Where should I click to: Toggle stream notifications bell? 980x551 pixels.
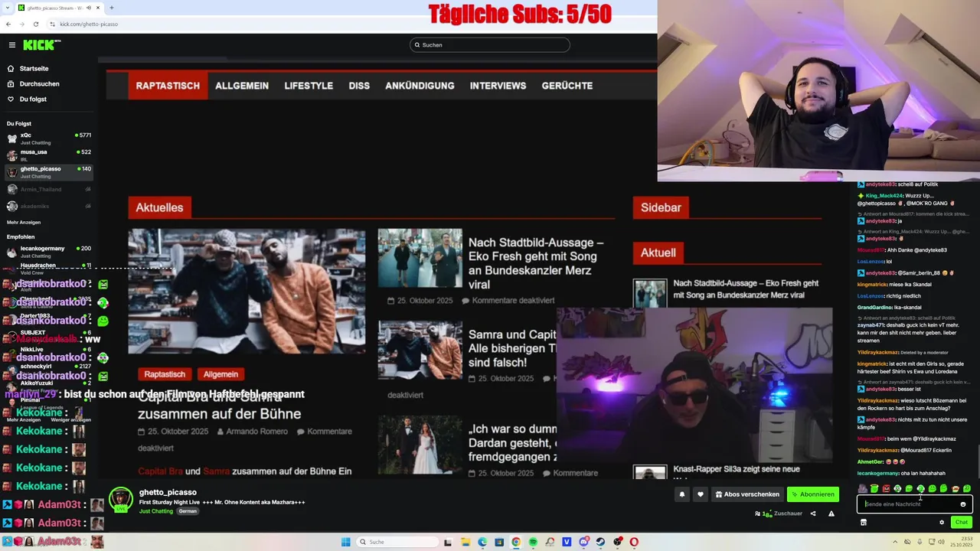[681, 494]
